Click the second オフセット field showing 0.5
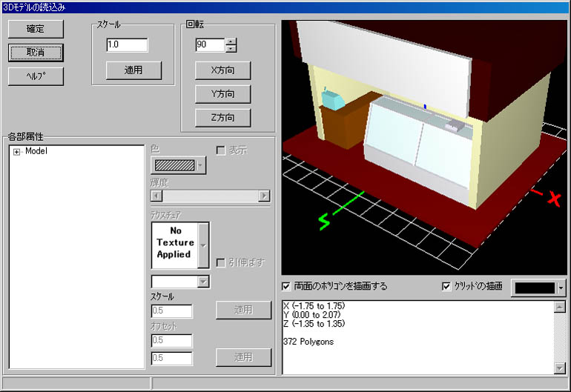This screenshot has width=571, height=392. (171, 358)
